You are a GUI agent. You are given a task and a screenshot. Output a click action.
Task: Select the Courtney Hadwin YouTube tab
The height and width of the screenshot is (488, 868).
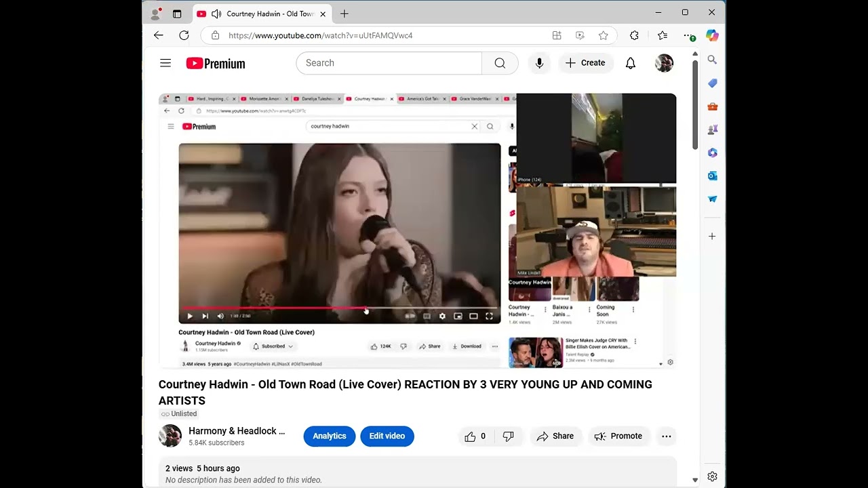pos(261,14)
